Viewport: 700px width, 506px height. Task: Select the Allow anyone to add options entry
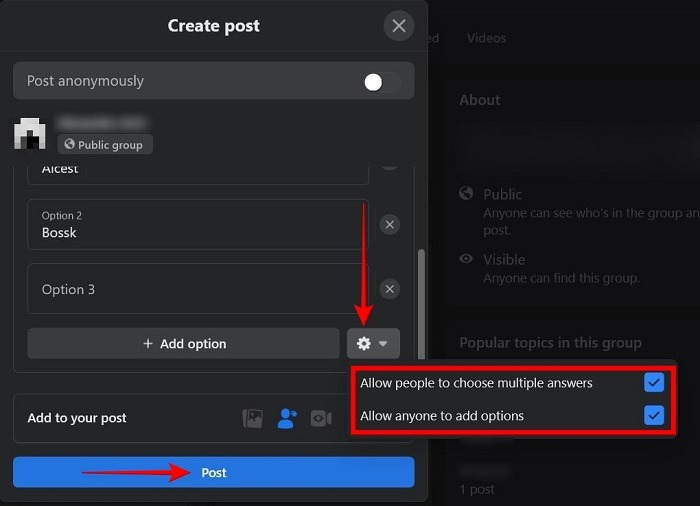[x=512, y=416]
